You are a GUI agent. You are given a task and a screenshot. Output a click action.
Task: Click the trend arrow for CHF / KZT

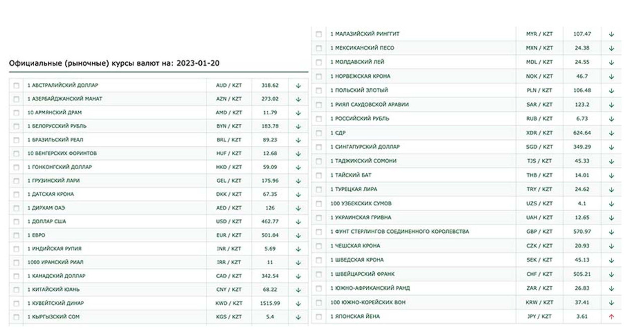(611, 275)
